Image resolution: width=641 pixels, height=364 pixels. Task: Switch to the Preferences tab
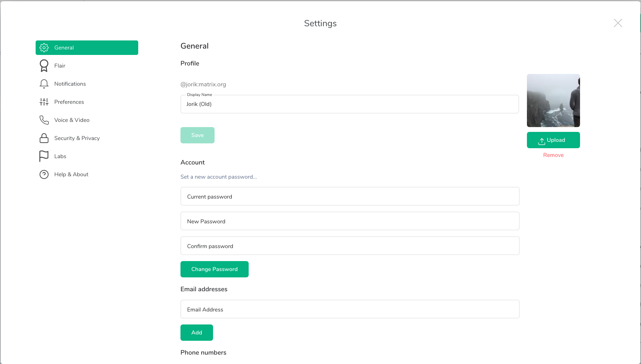(69, 102)
